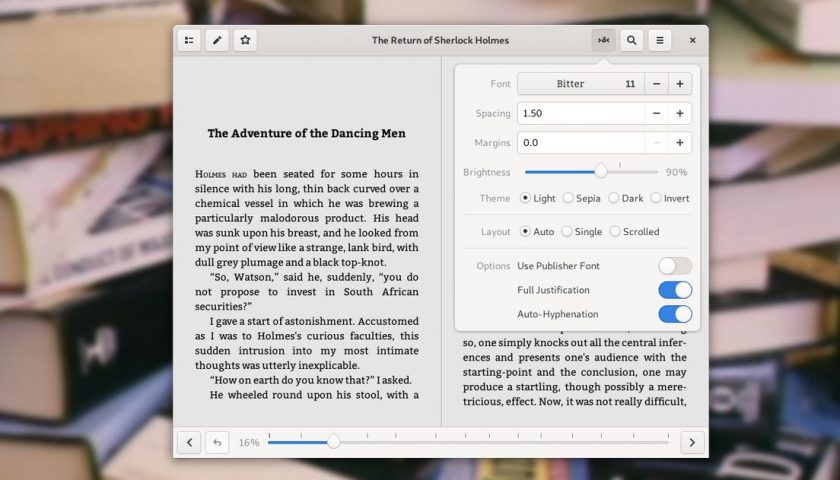Image resolution: width=840 pixels, height=480 pixels.
Task: Disable the Auto-Hyphenation switch
Action: click(x=675, y=314)
